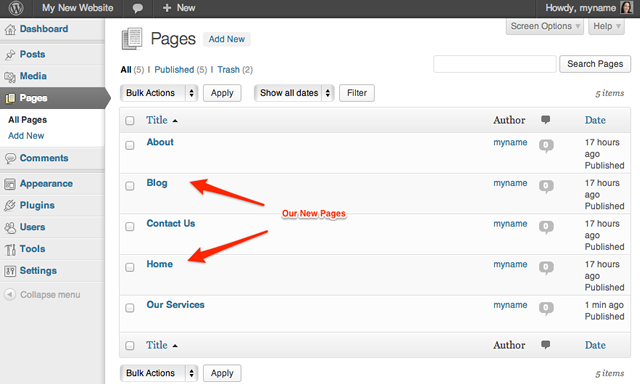The image size is (640, 384).
Task: Check the Contact Us page checkbox
Action: point(130,226)
